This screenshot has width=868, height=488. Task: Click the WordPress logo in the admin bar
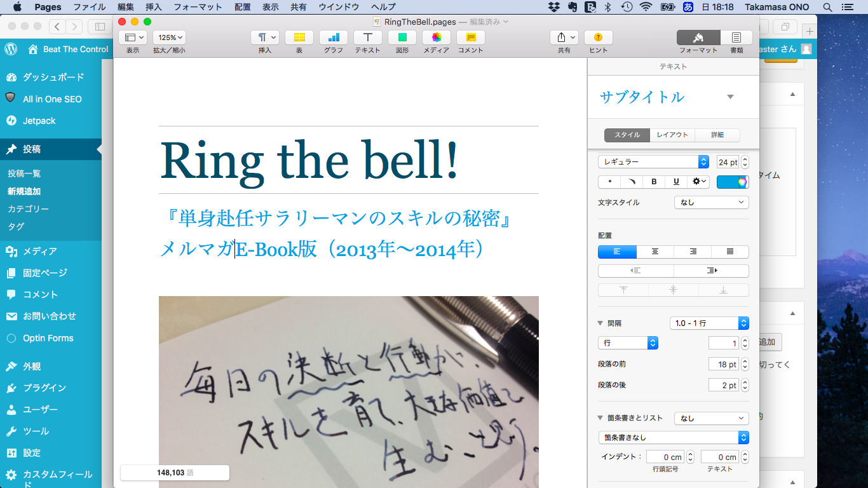10,49
